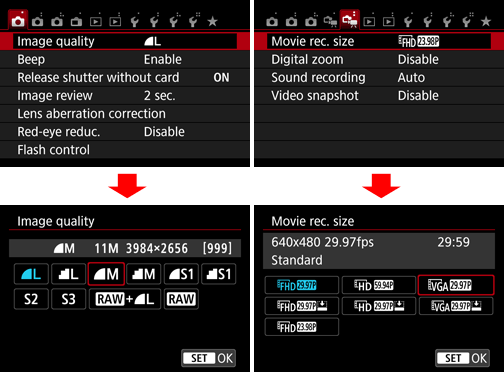
Task: Select the RAW plus Large JPEG option
Action: (125, 299)
